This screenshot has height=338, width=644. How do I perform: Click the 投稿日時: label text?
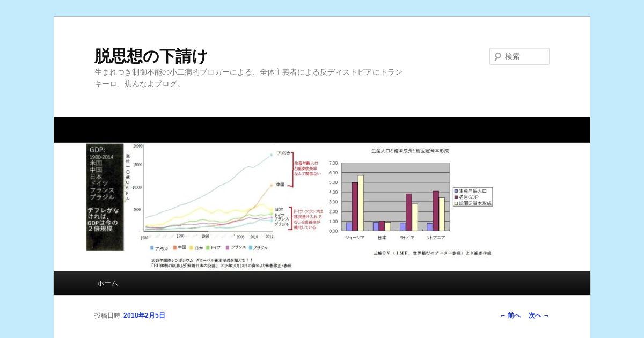[108, 315]
